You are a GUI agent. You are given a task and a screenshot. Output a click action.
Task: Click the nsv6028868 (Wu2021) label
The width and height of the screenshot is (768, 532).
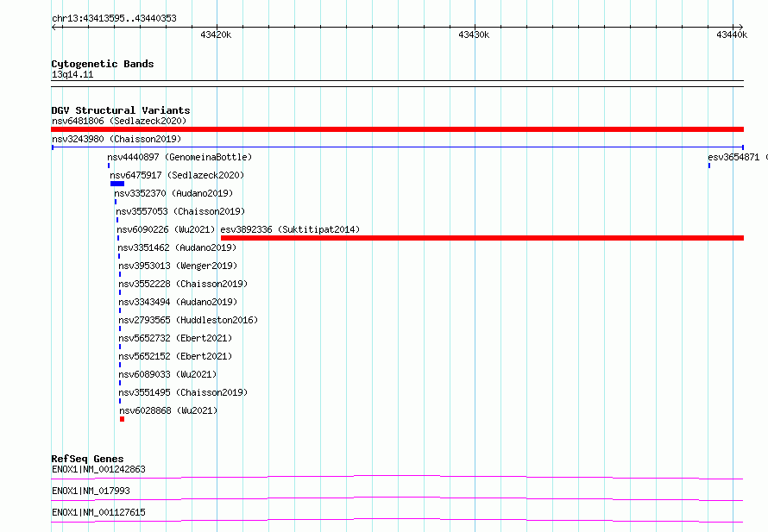(168, 410)
